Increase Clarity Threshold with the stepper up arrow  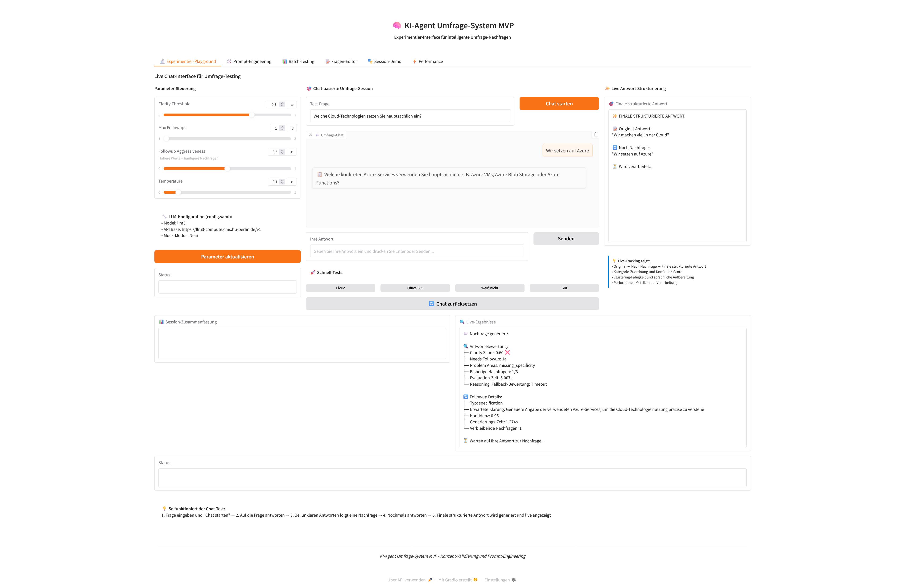tap(282, 103)
